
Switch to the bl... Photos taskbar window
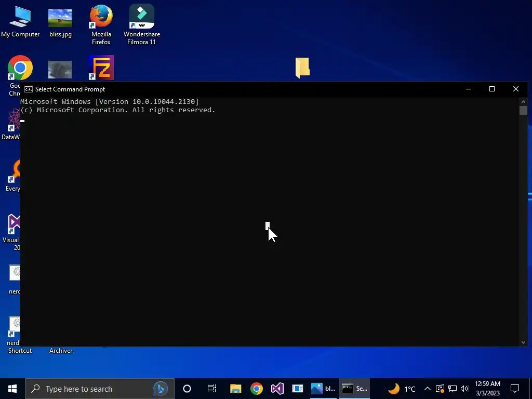(323, 389)
